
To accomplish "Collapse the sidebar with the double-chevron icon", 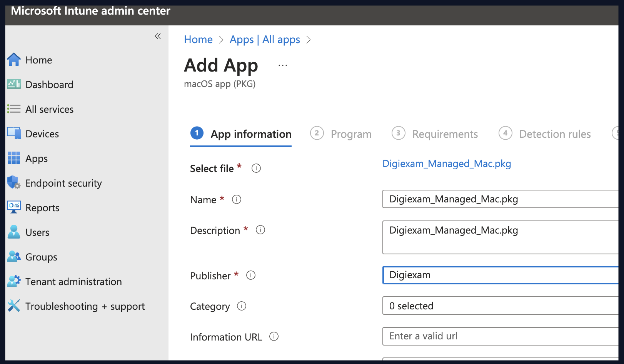I will tap(158, 36).
